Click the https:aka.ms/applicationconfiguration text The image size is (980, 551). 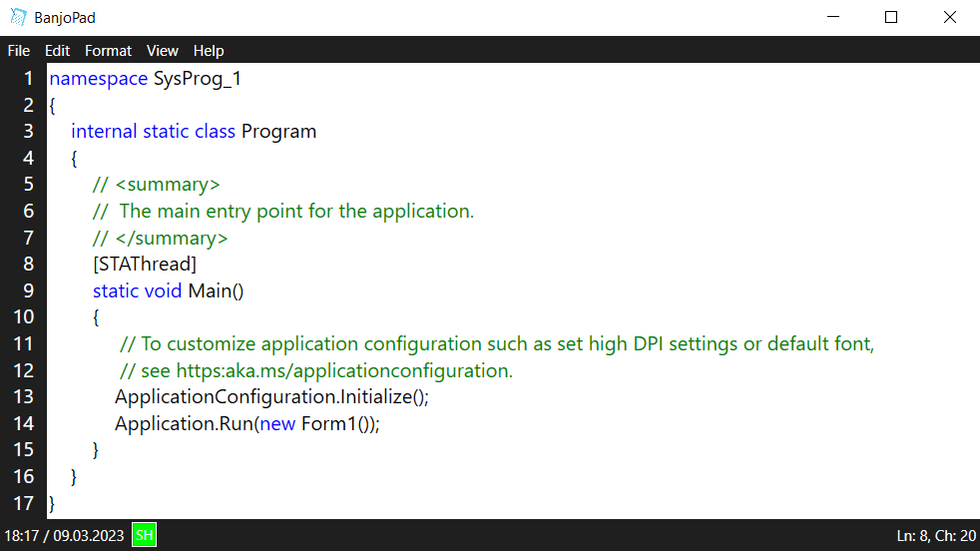(x=344, y=371)
